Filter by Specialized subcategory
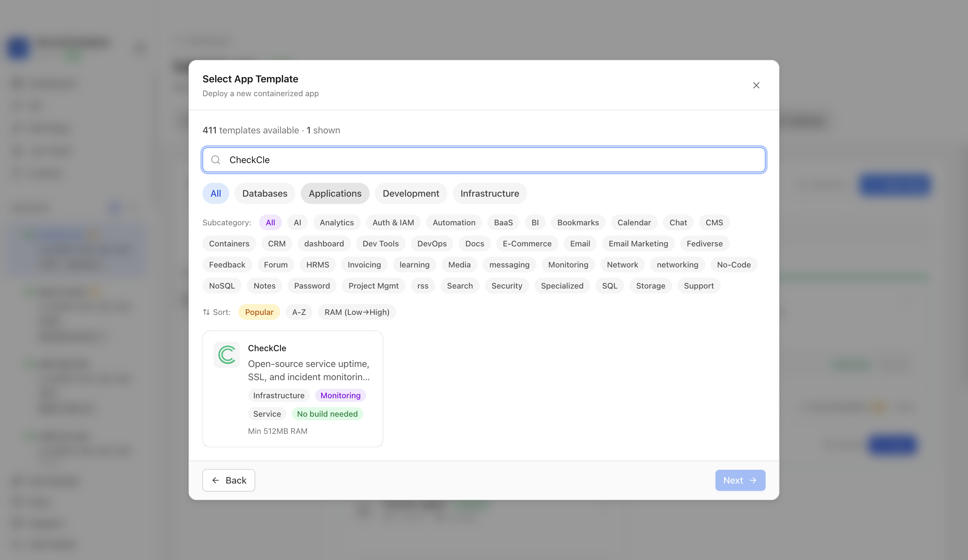968x560 pixels. pos(562,286)
